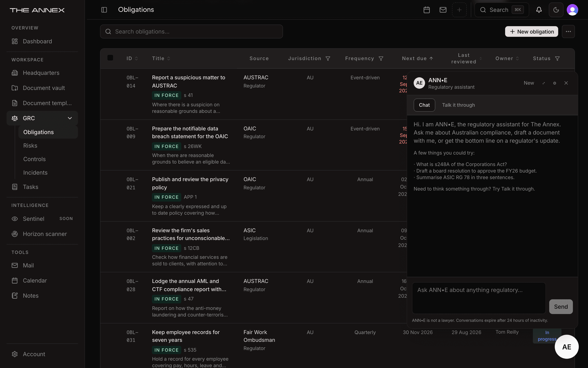Click the dashed plus button in top bar
588x368 pixels.
[459, 10]
